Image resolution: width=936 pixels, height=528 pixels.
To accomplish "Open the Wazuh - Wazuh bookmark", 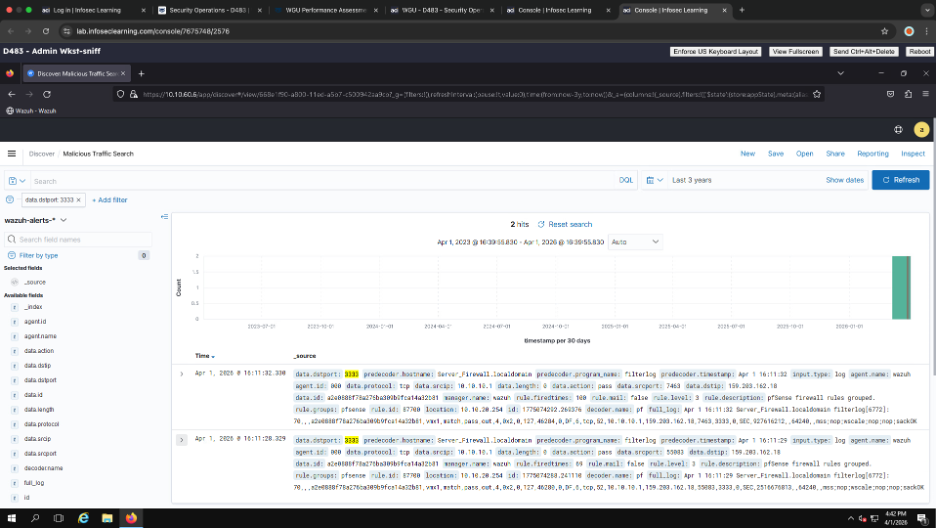I will (x=31, y=110).
